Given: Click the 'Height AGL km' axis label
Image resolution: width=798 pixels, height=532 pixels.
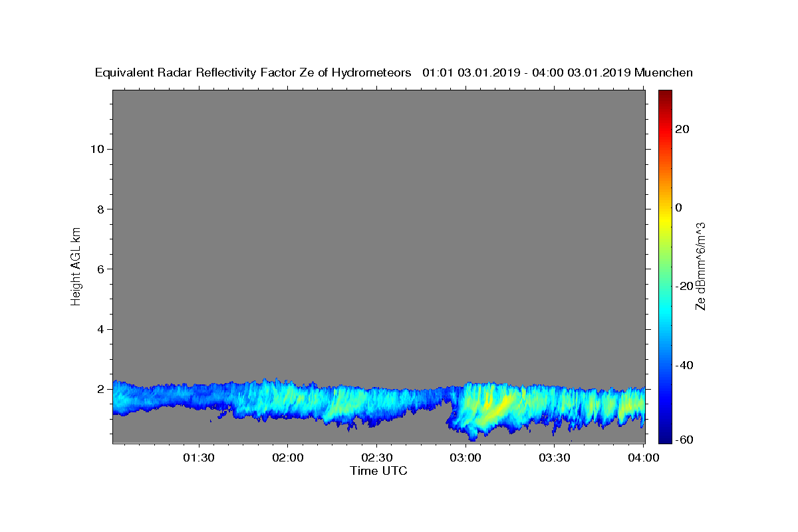Looking at the screenshot, I should (x=76, y=266).
